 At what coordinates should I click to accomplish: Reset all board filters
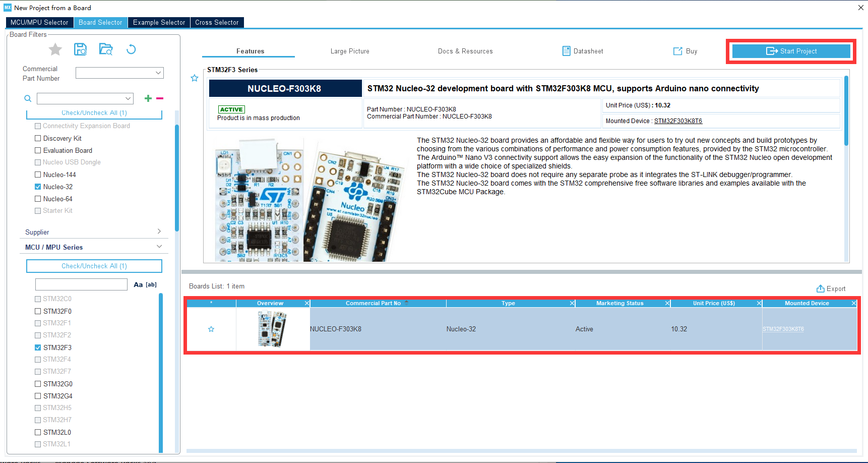pos(131,49)
